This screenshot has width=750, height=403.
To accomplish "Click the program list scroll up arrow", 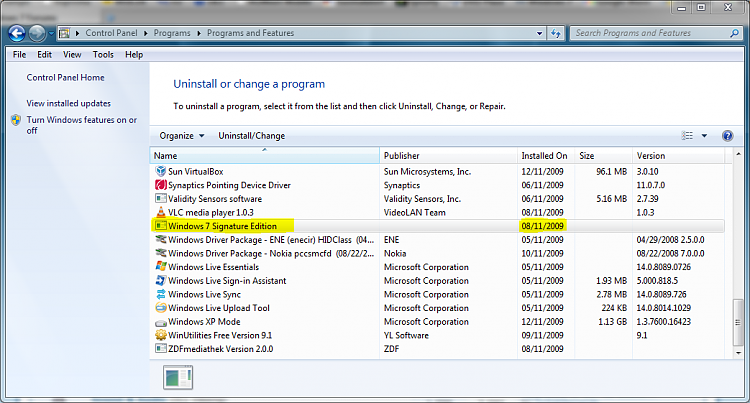I will pos(738,154).
